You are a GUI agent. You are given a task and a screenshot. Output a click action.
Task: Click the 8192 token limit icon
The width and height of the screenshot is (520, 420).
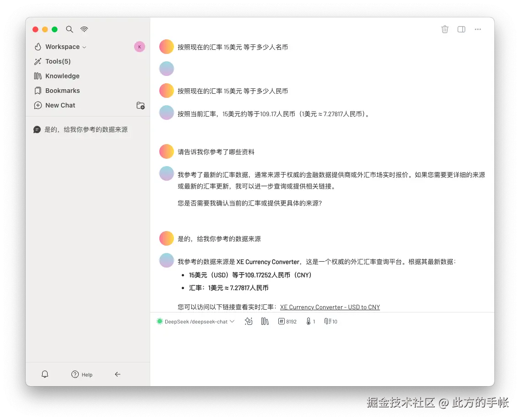click(x=287, y=321)
